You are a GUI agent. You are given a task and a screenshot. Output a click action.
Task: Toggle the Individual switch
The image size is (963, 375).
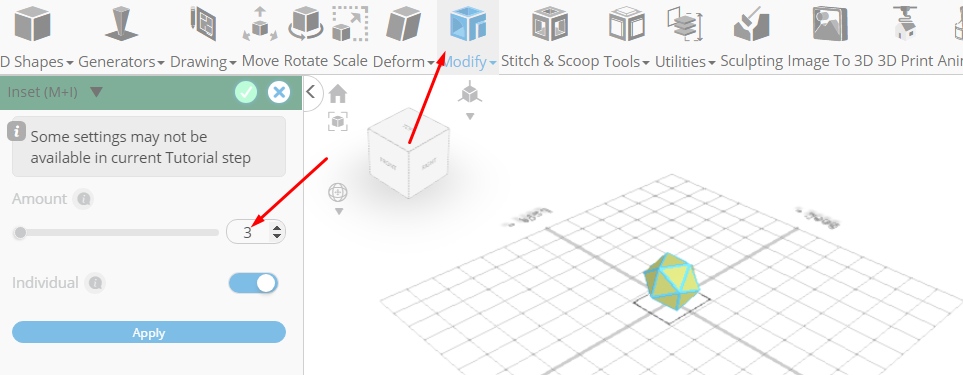click(x=253, y=283)
